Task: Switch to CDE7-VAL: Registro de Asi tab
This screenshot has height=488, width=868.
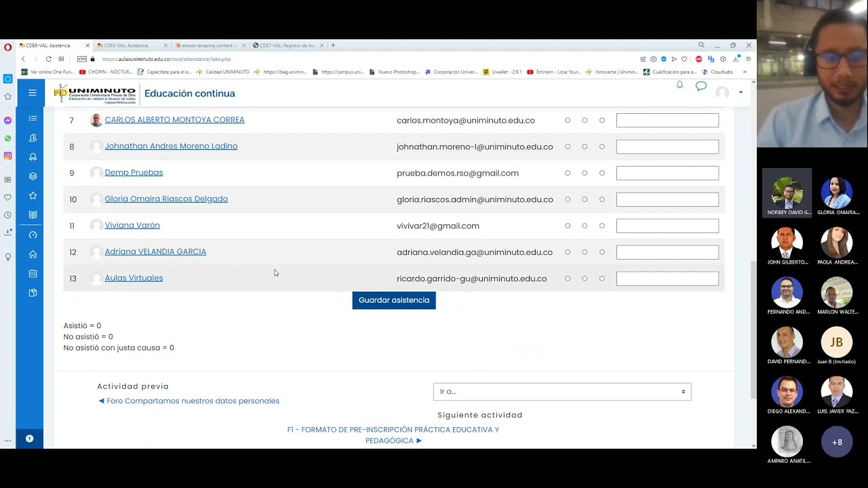Action: coord(288,45)
